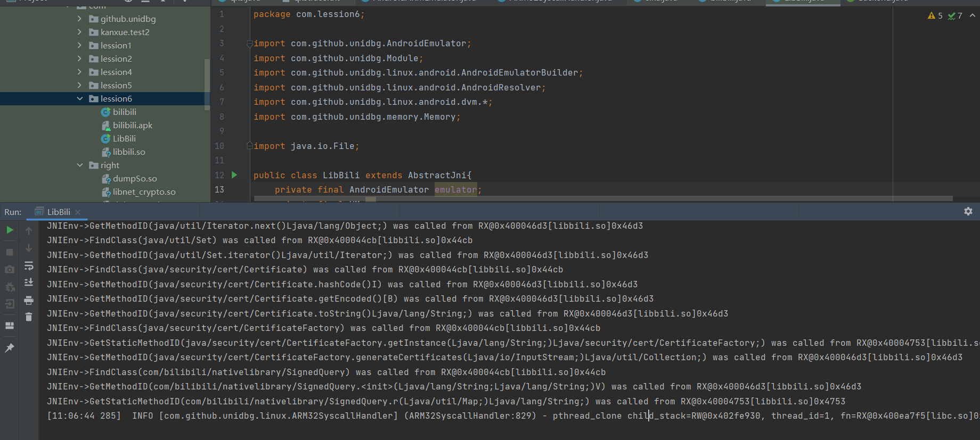Click 'import java.io.File;' code line
Viewport: 980px width, 440px height.
click(306, 146)
